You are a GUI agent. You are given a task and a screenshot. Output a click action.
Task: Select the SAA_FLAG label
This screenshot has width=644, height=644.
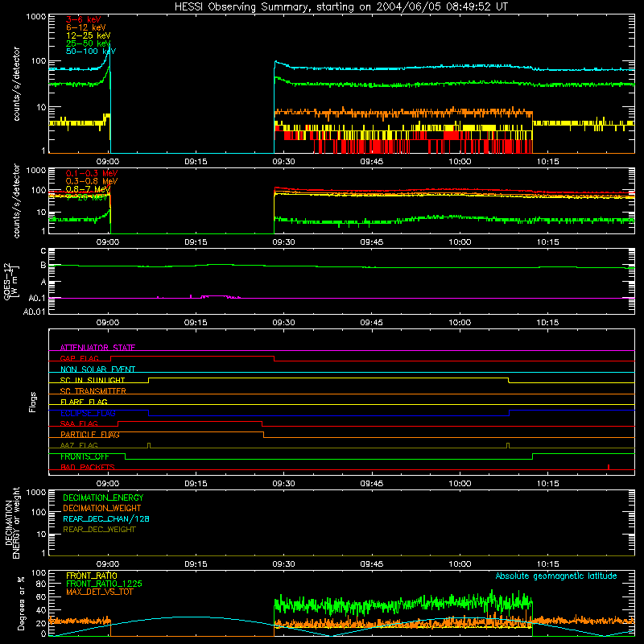79,423
